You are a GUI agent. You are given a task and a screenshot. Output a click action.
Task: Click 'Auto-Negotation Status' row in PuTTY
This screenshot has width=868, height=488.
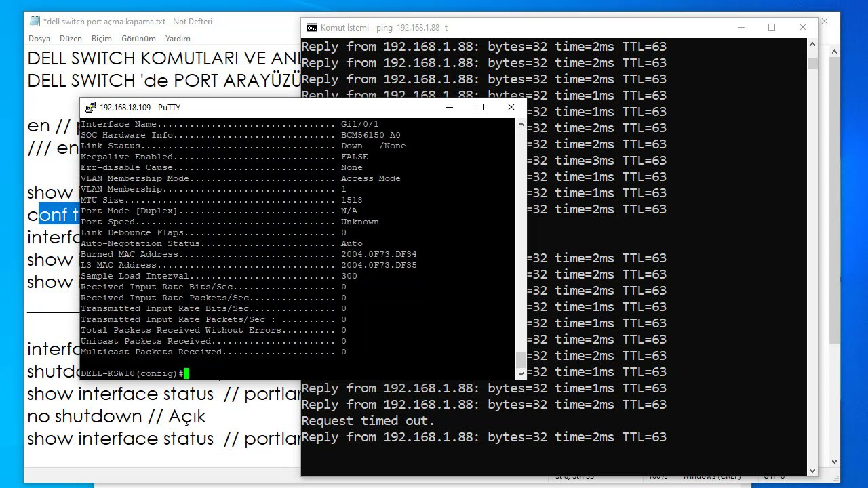[x=221, y=243]
